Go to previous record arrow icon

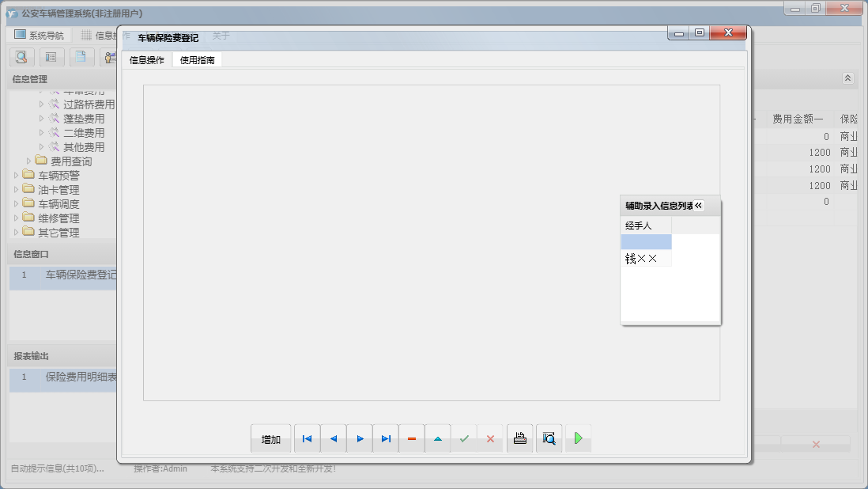334,438
